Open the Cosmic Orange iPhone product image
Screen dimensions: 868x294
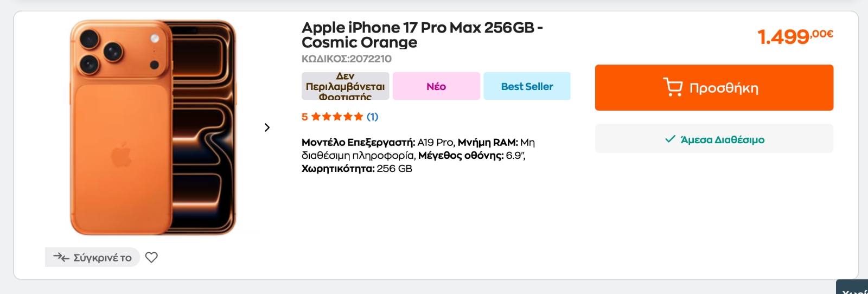tap(153, 127)
